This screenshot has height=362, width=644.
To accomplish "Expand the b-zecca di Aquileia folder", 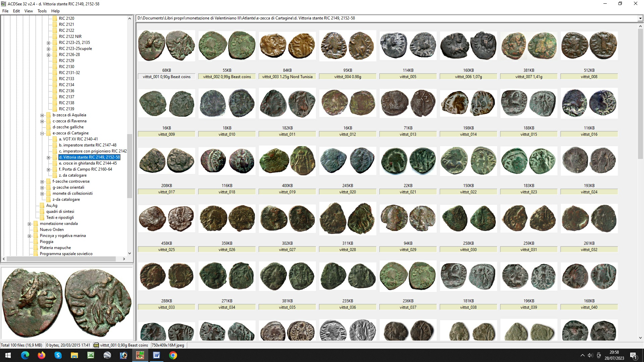I will click(x=42, y=115).
